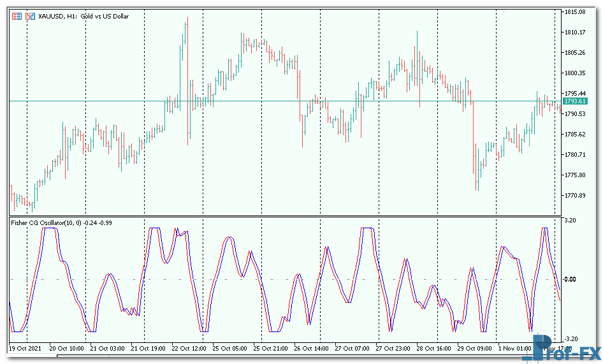Screen dimensions: 603x364
Task: Click the 1770.89 price axis label
Action: coord(576,196)
